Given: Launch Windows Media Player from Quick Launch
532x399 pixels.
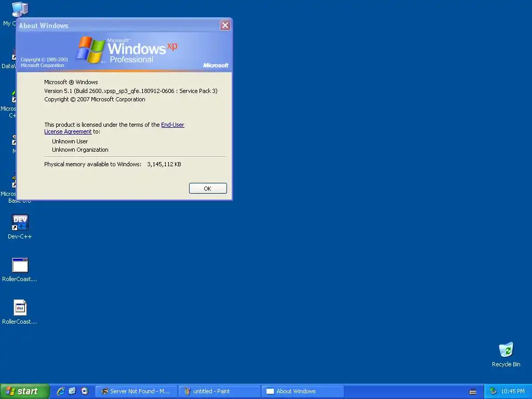Looking at the screenshot, I should pos(85,391).
